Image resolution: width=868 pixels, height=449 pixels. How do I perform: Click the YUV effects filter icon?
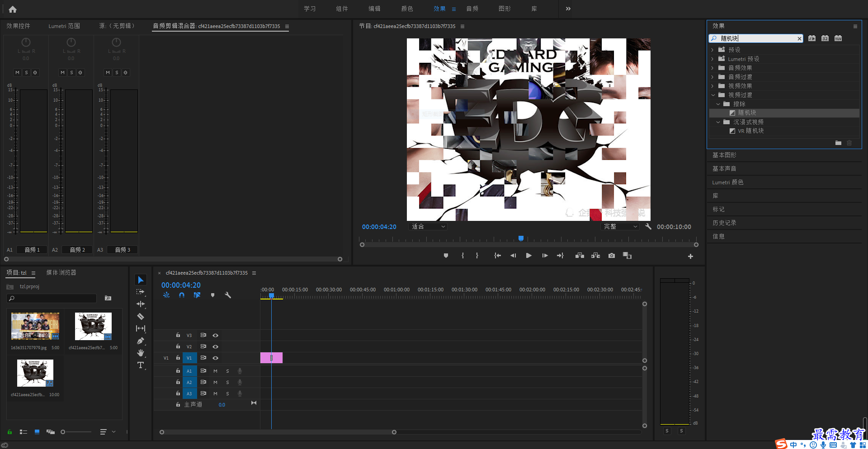(838, 38)
